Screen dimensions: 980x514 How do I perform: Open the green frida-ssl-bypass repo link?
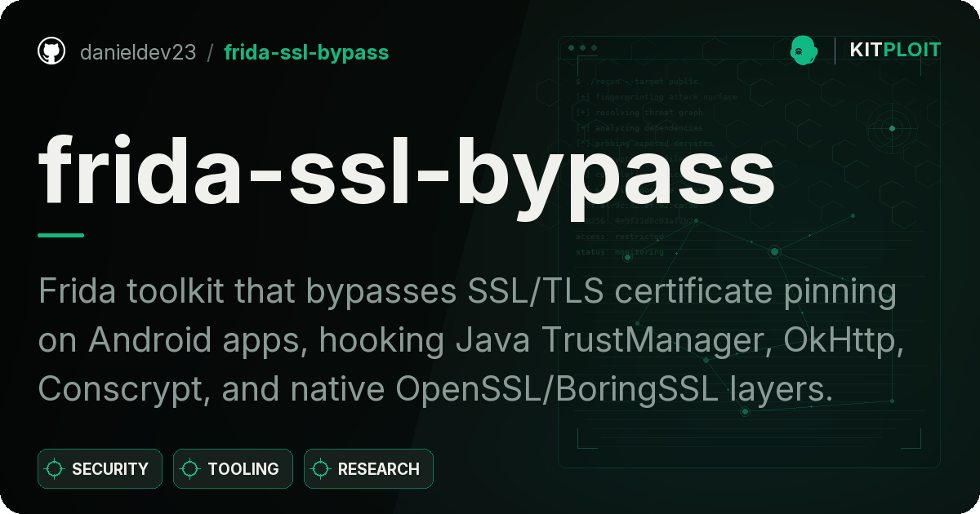click(x=306, y=52)
